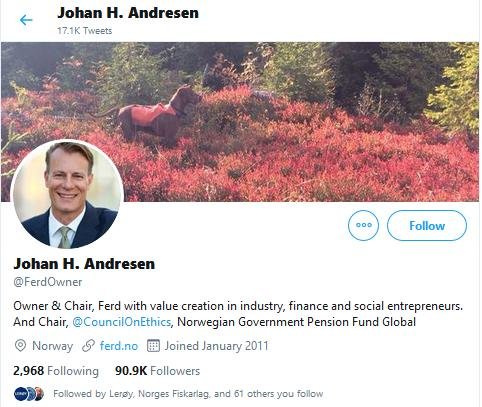Click the stacked follower avatars icon
The width and height of the screenshot is (482, 407).
pos(29,394)
